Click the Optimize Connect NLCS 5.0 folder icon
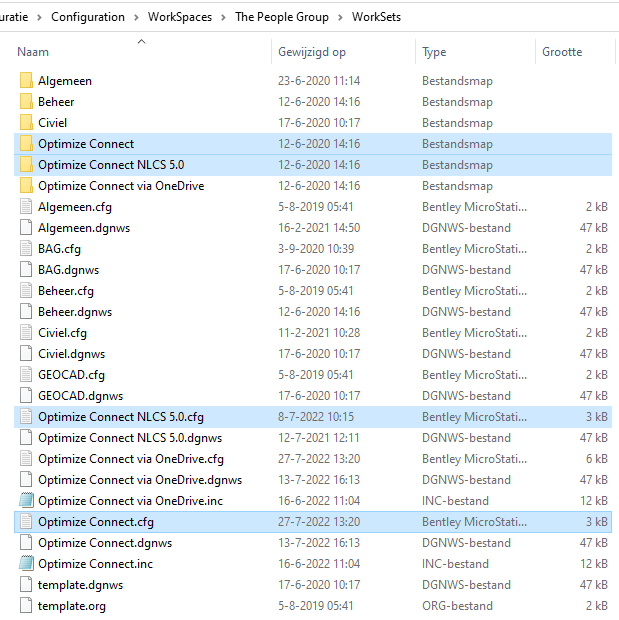 coord(26,164)
